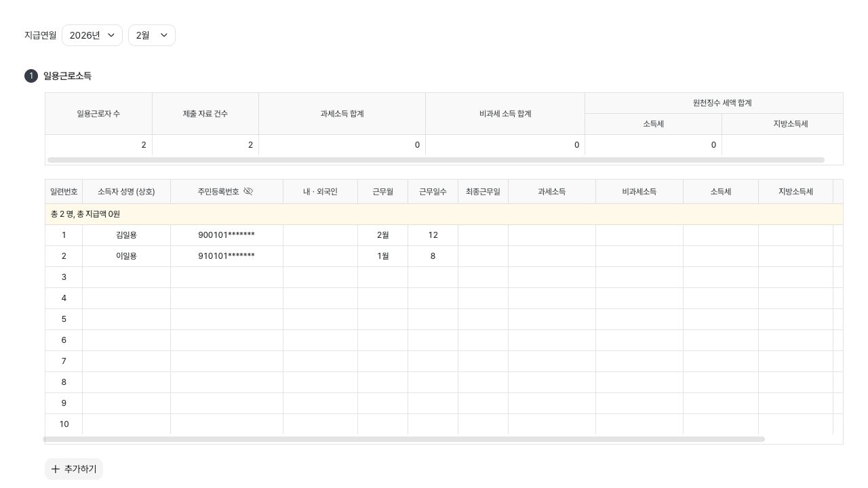The width and height of the screenshot is (868, 488).
Task: Click the 내 · 외국인 column header
Action: [320, 192]
